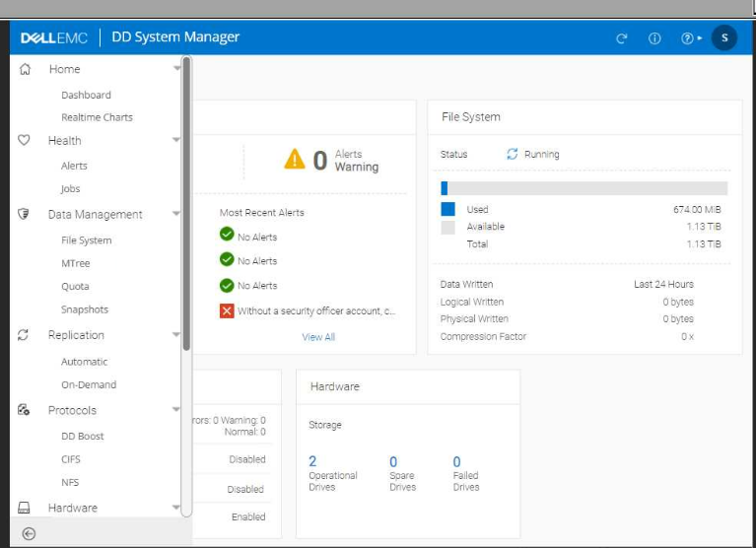Click the Hardware card title
Viewport: 756px width, 548px height.
click(334, 386)
